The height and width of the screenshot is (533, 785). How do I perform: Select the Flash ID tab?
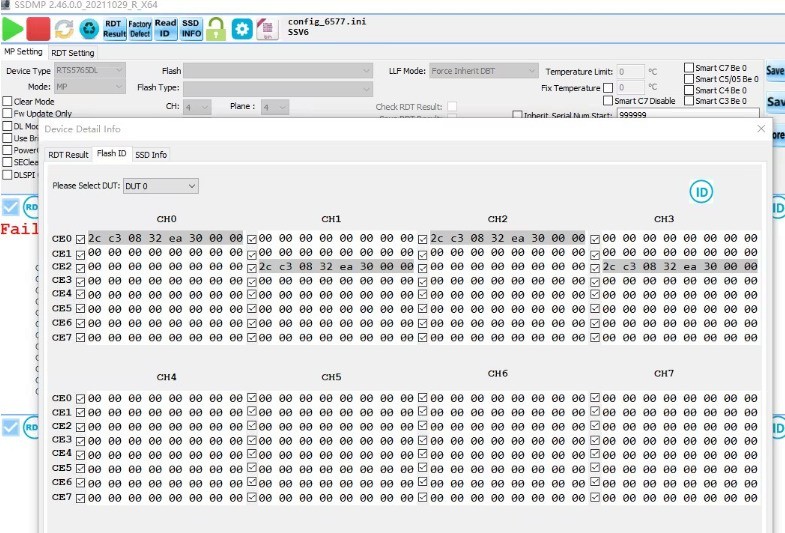click(x=111, y=154)
